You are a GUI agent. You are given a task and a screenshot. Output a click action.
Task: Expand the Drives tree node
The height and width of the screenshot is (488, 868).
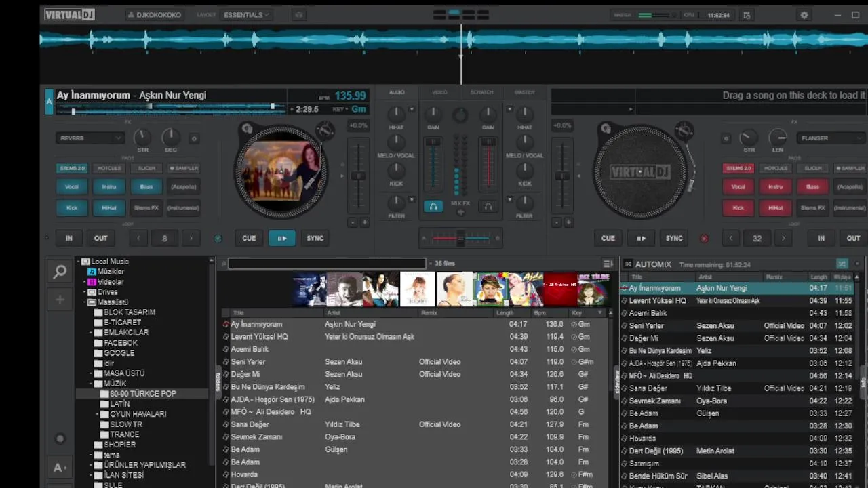[85, 292]
